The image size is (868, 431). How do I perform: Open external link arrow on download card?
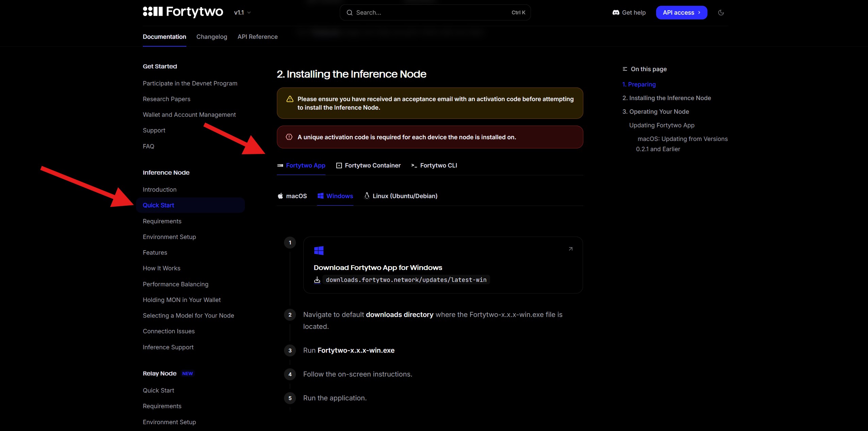570,249
